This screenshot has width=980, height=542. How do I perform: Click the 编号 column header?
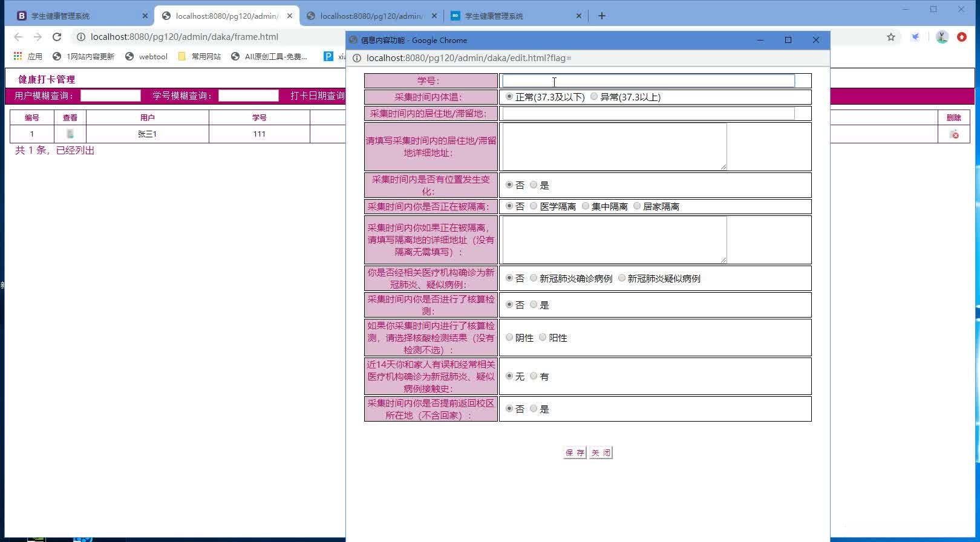32,117
